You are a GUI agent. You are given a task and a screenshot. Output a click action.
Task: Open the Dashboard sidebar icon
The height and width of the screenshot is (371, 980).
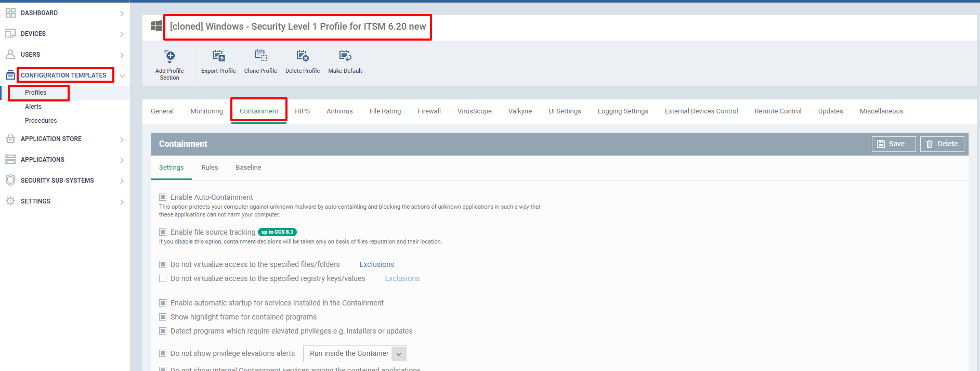10,13
